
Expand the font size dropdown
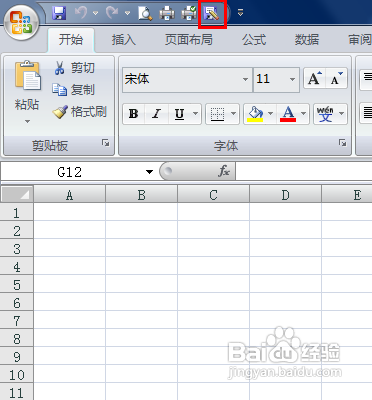[292, 79]
